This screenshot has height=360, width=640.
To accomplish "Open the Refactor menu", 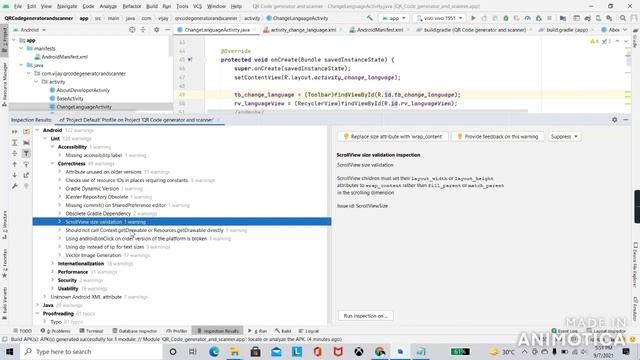I will point(131,6).
